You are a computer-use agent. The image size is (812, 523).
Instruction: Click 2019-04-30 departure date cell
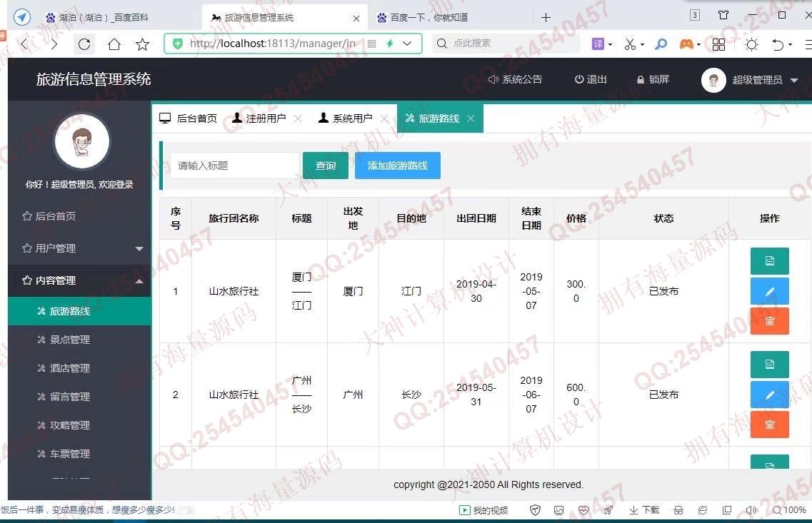(476, 291)
